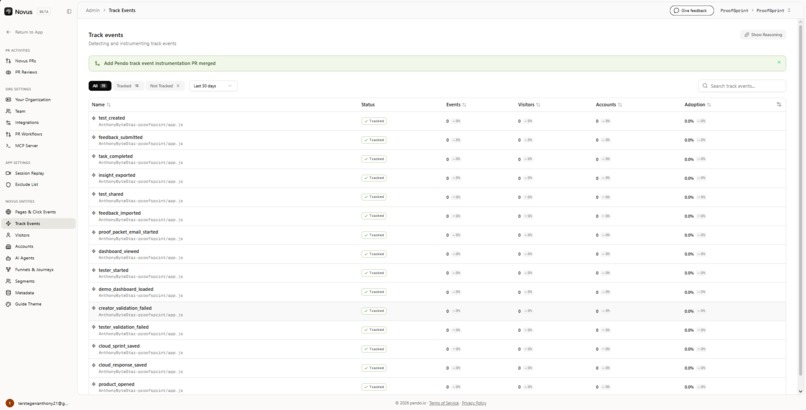The width and height of the screenshot is (806, 410).
Task: Click the Tracked badge for cloud_sprint_saved
Action: [x=374, y=349]
